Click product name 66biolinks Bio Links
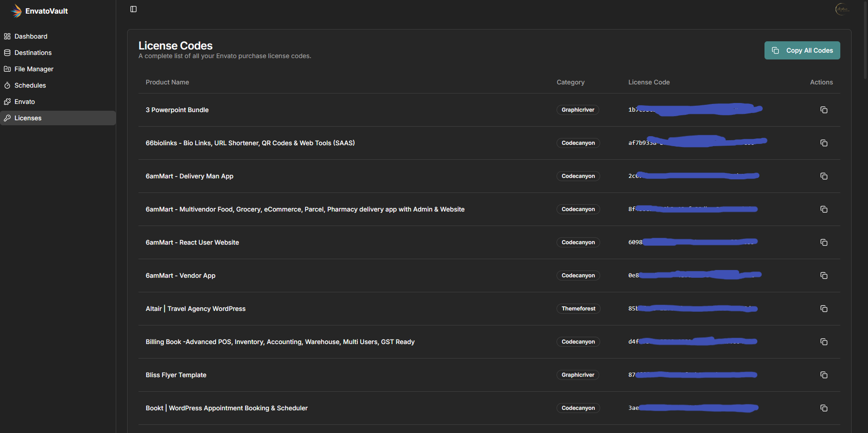This screenshot has width=868, height=433. click(250, 143)
